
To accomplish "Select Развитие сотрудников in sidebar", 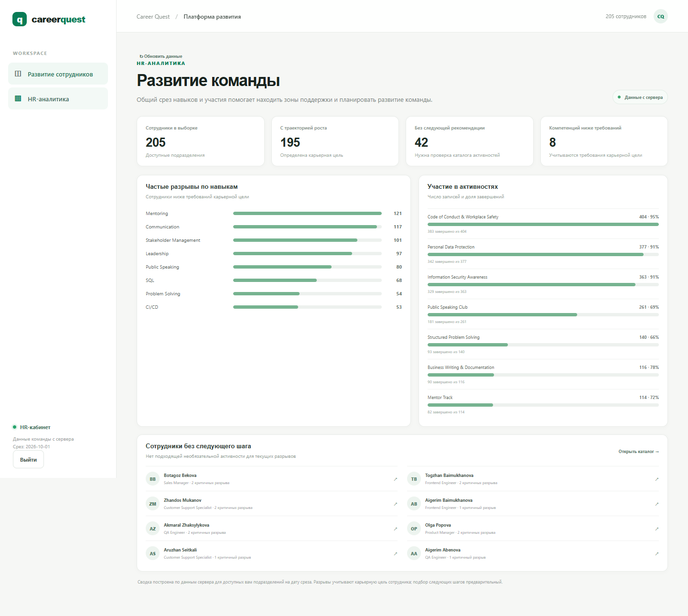I will click(x=58, y=74).
